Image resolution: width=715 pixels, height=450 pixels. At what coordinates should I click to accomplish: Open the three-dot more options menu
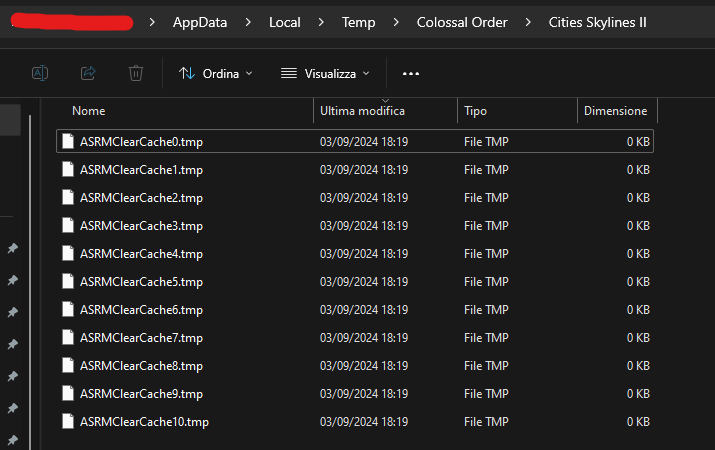[x=411, y=73]
